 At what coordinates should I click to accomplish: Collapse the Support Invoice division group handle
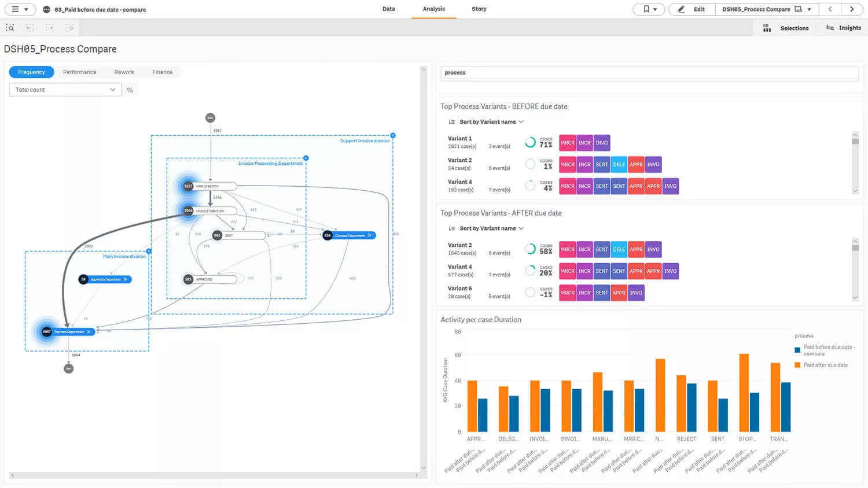click(x=393, y=135)
